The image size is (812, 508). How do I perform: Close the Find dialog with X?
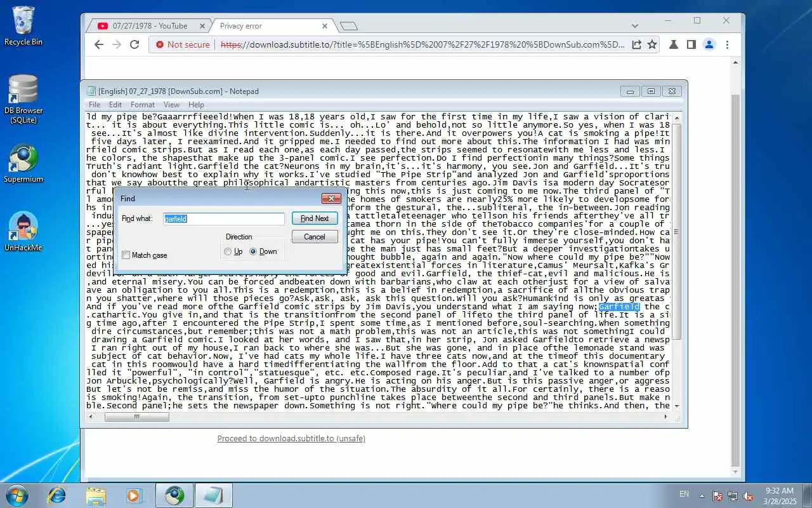pos(331,199)
